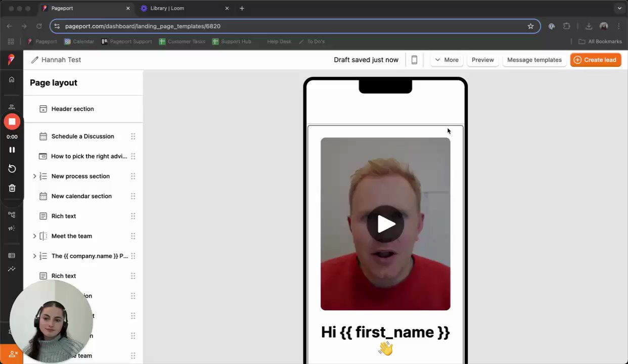Delete the Loom recording with trash icon
This screenshot has height=364, width=628.
click(12, 188)
